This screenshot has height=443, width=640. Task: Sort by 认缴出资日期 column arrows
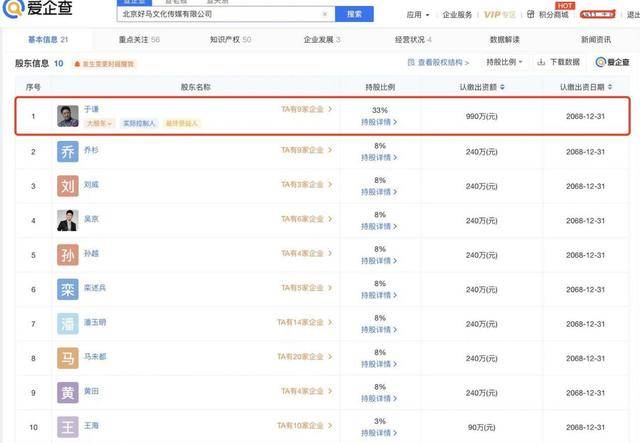coord(610,87)
